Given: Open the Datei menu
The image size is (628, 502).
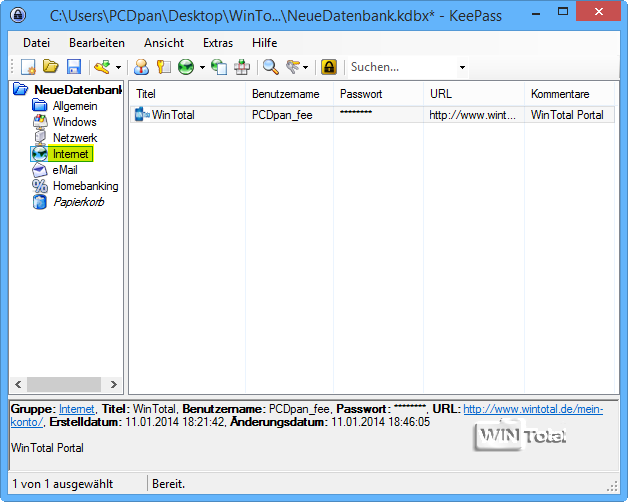Looking at the screenshot, I should [36, 43].
